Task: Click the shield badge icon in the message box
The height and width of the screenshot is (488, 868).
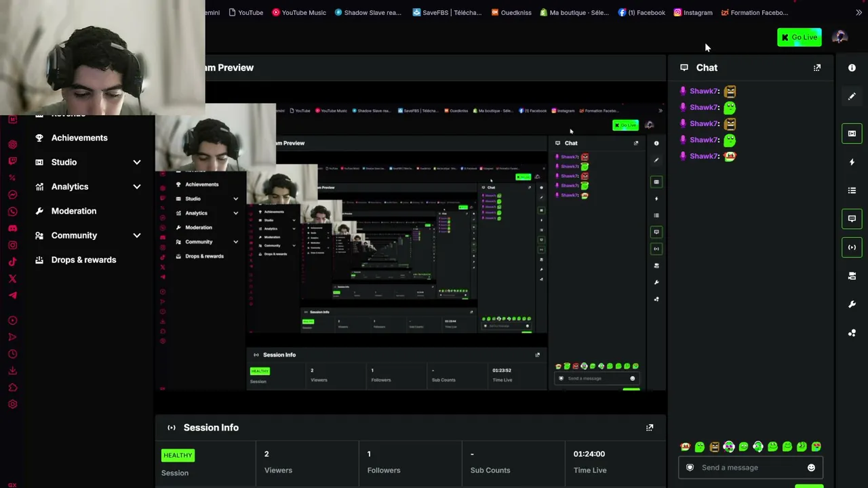Action: 690,468
